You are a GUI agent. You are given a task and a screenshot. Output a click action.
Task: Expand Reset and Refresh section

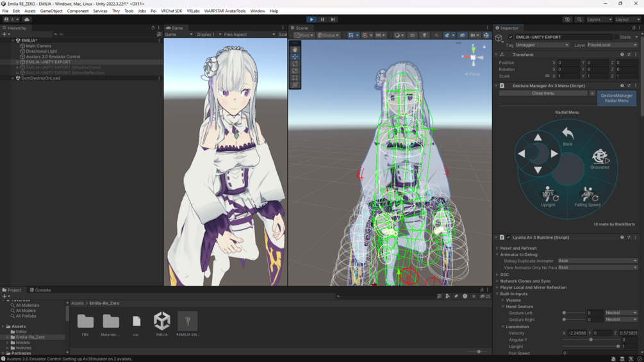click(x=497, y=248)
